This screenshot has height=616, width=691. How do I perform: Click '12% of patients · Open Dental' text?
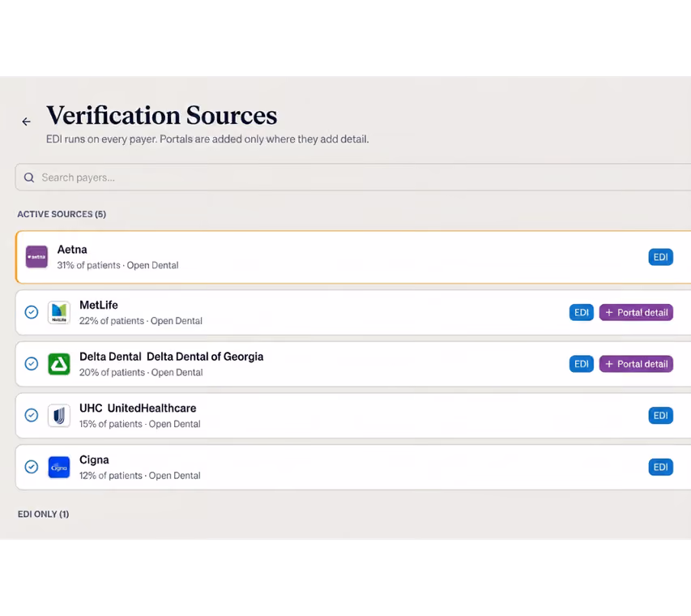pos(139,476)
